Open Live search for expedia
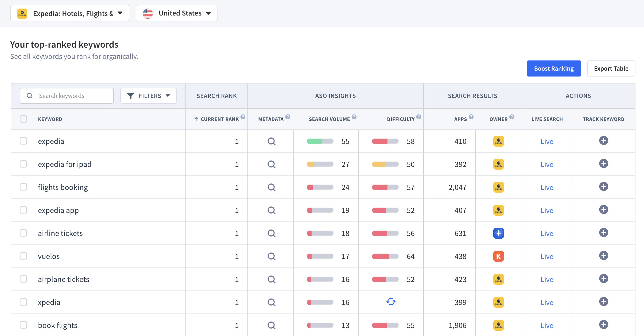The image size is (644, 336). 547,142
